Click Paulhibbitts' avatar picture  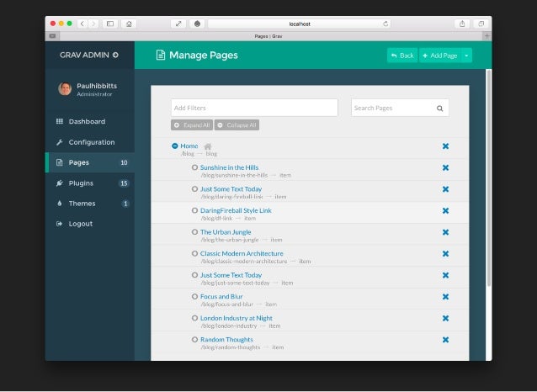point(65,88)
